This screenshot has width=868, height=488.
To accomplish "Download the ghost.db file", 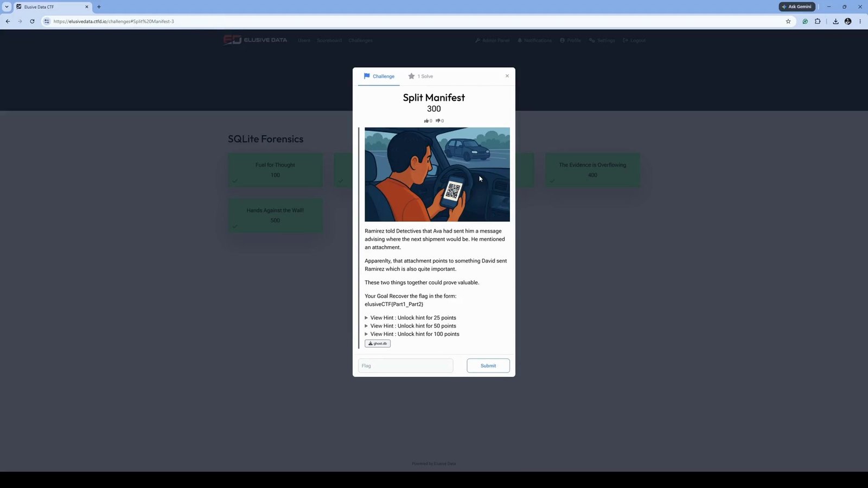I will [x=378, y=343].
